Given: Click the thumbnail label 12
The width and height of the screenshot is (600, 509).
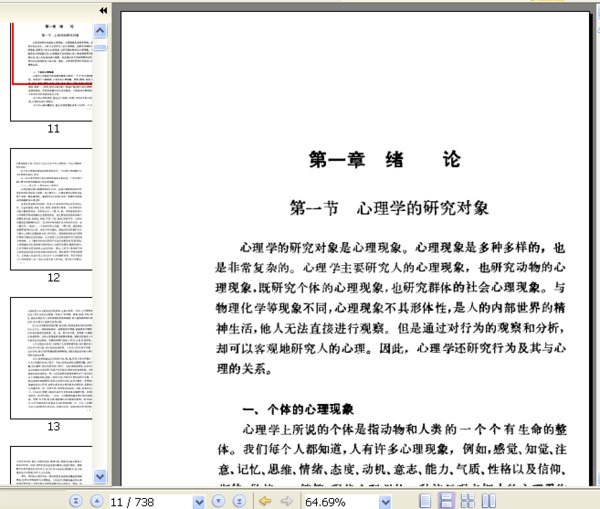Looking at the screenshot, I should (54, 277).
